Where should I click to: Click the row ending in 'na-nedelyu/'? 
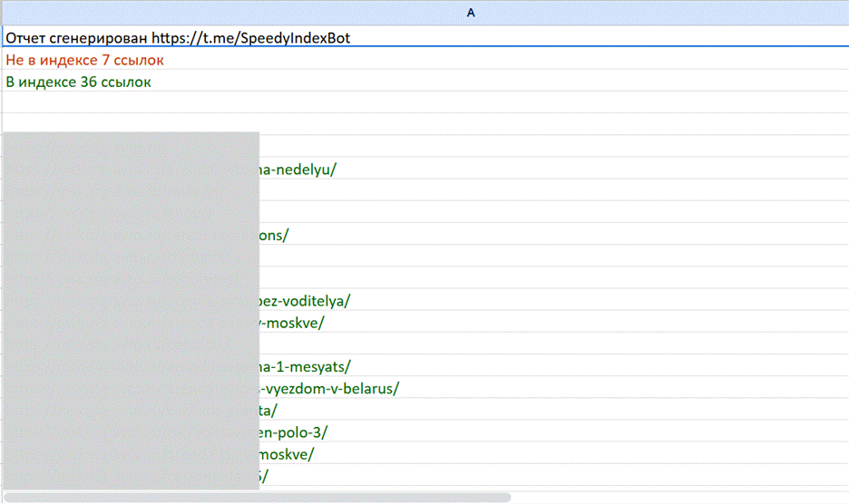(425, 170)
